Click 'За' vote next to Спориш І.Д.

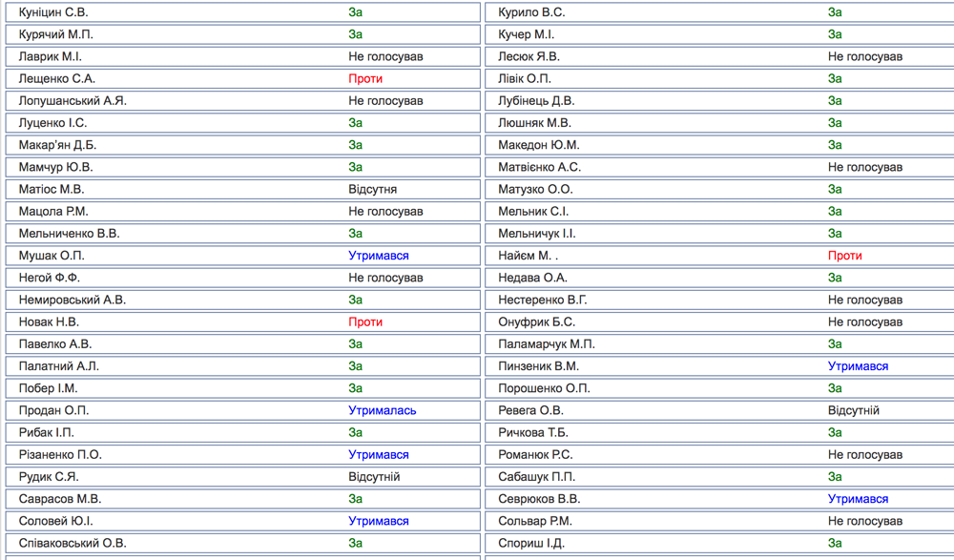(835, 543)
